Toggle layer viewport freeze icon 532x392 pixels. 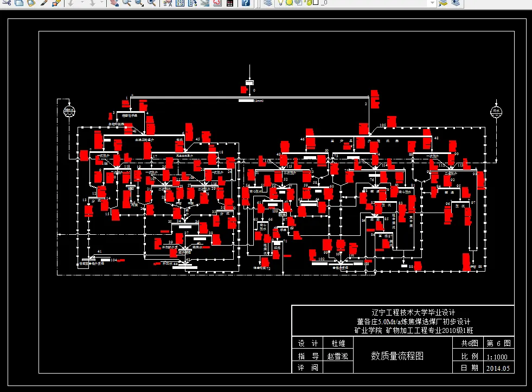pos(298,3)
